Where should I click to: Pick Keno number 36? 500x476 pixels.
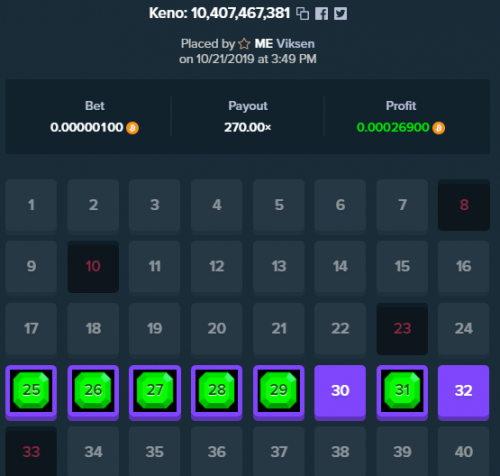[x=217, y=451]
